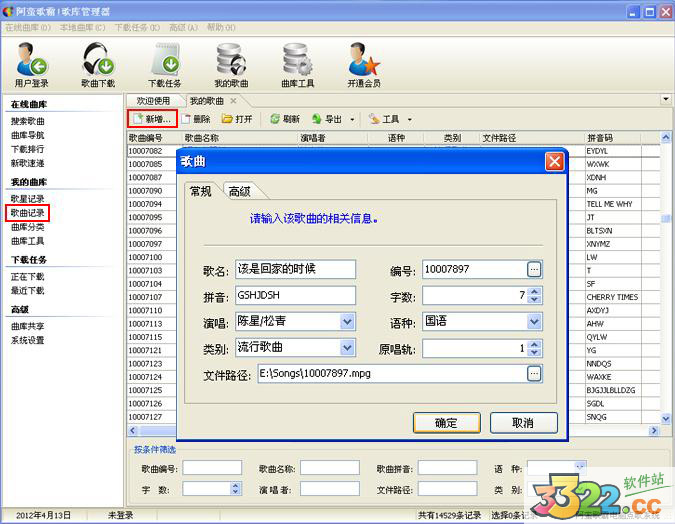The width and height of the screenshot is (675, 524).
Task: Open 歌星记录 in sidebar
Action: [28, 198]
